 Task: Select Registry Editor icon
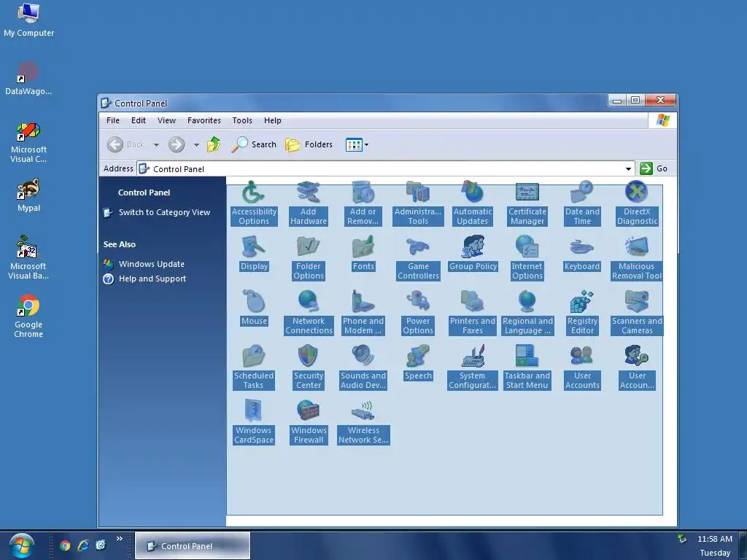coord(581,314)
